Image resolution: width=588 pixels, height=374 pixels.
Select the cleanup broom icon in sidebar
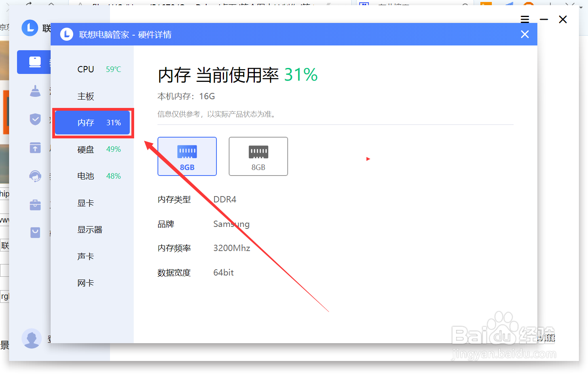point(35,91)
